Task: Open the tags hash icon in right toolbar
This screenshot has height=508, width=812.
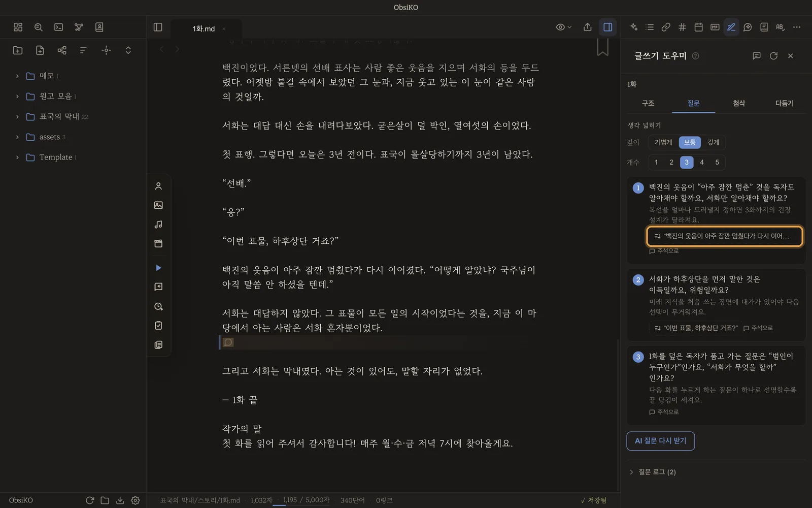Action: pos(682,27)
